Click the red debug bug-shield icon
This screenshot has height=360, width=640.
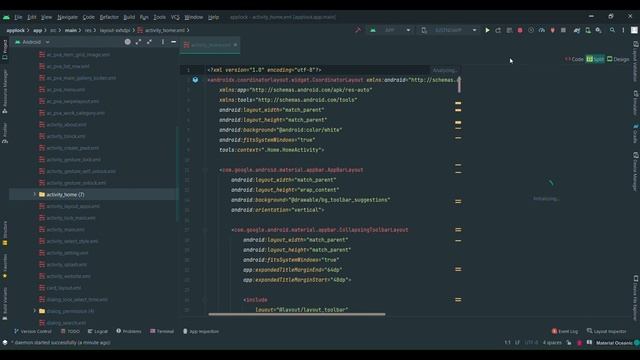(x=552, y=30)
